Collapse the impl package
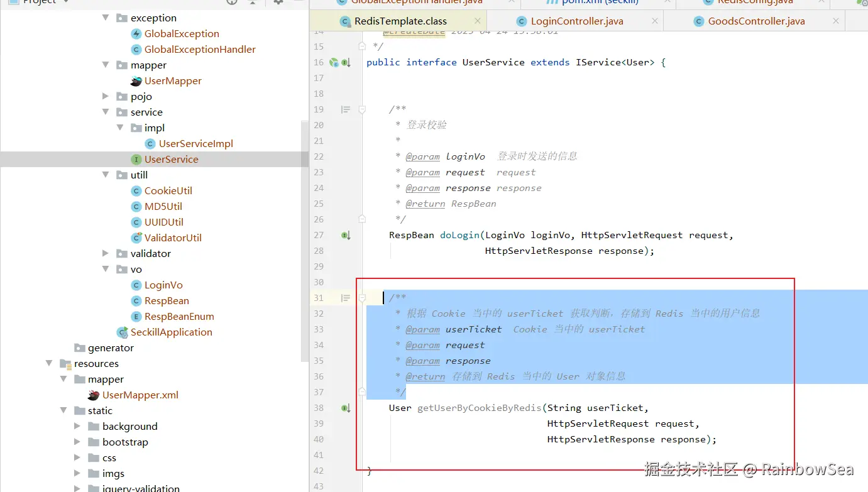The image size is (868, 492). pos(120,128)
